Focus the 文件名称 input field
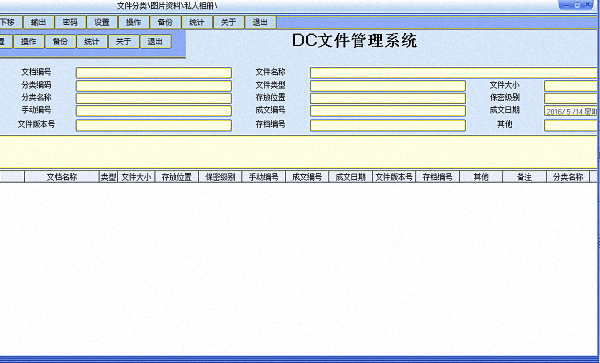600x363 pixels. tap(454, 73)
